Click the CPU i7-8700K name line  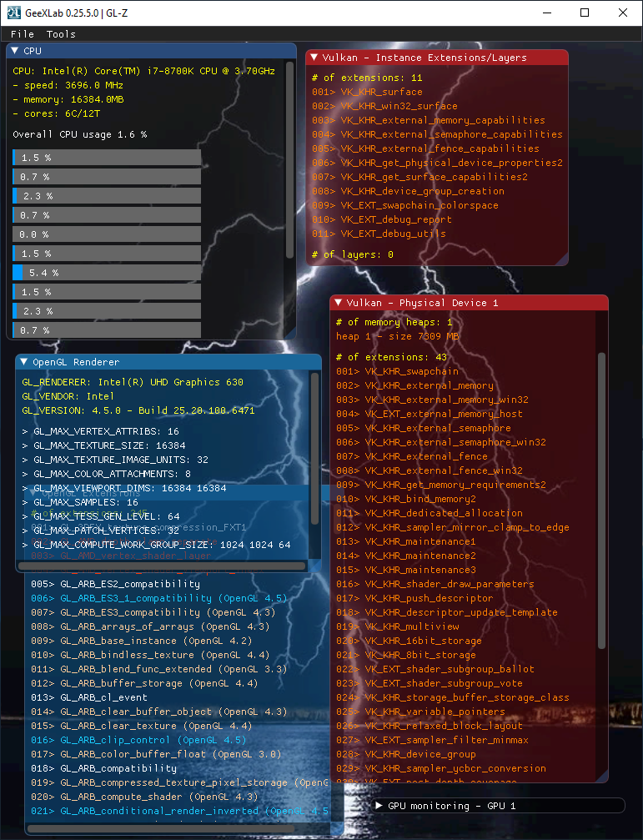coord(144,71)
